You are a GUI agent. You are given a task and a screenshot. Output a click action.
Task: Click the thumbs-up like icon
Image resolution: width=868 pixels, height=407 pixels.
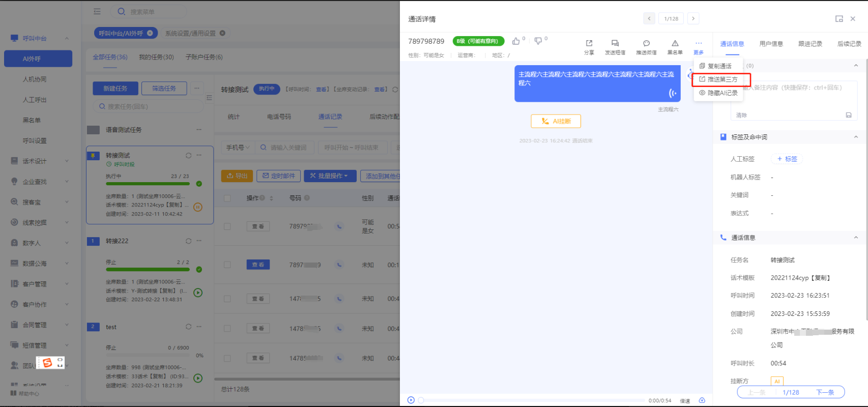(516, 41)
